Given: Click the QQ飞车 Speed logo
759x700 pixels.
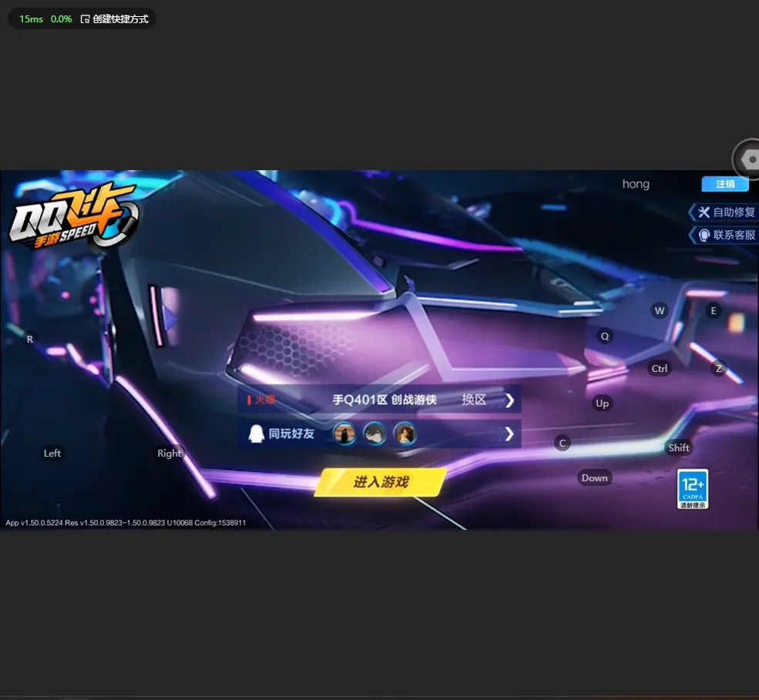Looking at the screenshot, I should (74, 216).
